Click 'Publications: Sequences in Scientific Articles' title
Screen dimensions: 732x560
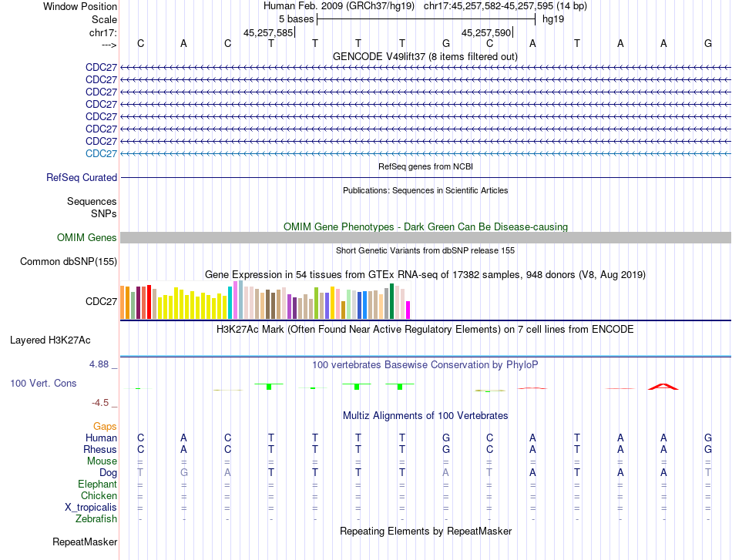[425, 190]
